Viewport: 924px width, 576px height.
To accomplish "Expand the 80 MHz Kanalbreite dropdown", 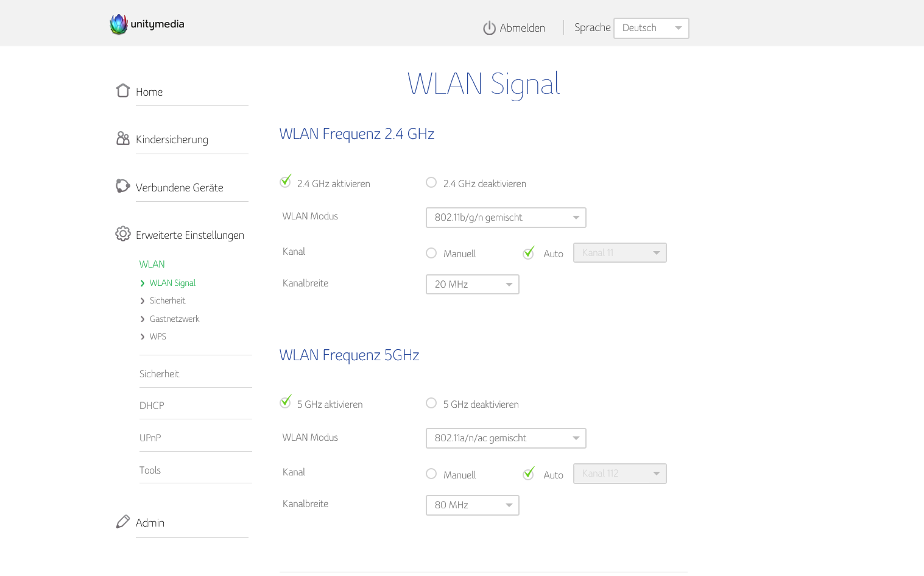I will coord(472,505).
